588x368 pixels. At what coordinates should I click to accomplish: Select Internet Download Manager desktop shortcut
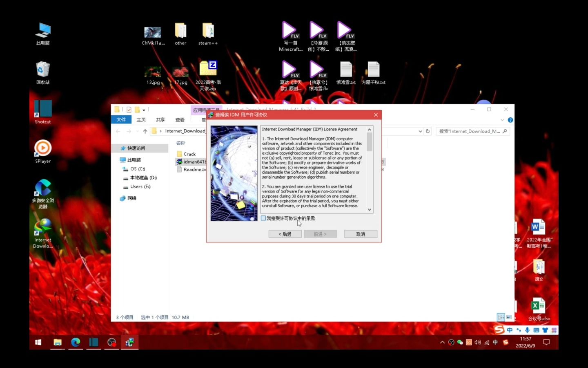pos(43,233)
